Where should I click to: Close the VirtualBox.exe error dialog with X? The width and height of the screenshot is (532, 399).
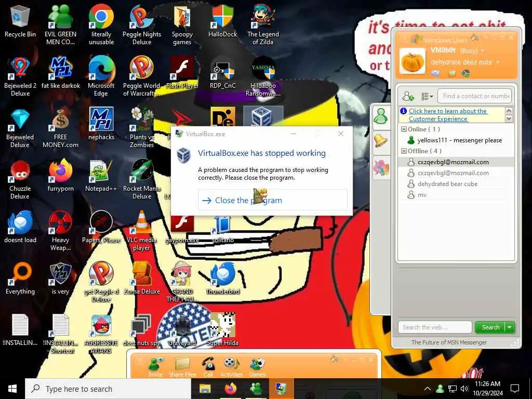341,134
